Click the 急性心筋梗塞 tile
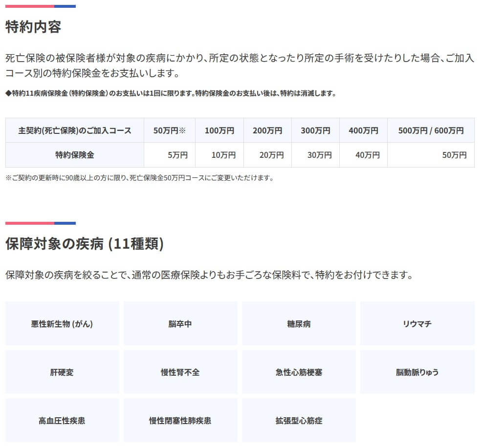 [299, 372]
